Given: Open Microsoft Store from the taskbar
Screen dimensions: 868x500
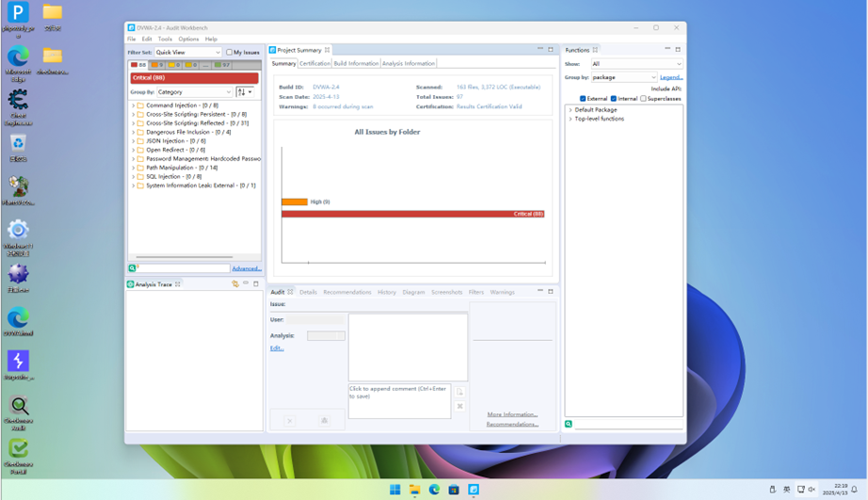Looking at the screenshot, I should (454, 490).
